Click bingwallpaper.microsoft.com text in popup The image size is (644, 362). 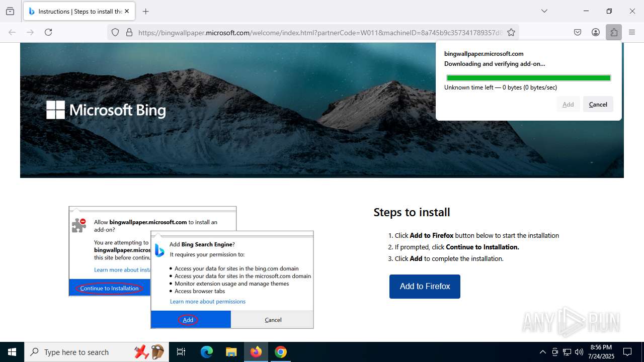pyautogui.click(x=484, y=54)
